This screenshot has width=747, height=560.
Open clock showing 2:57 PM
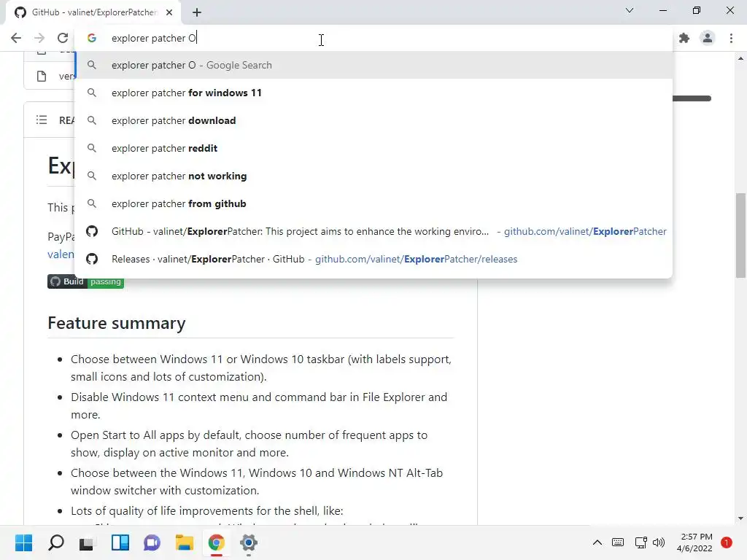coord(694,542)
